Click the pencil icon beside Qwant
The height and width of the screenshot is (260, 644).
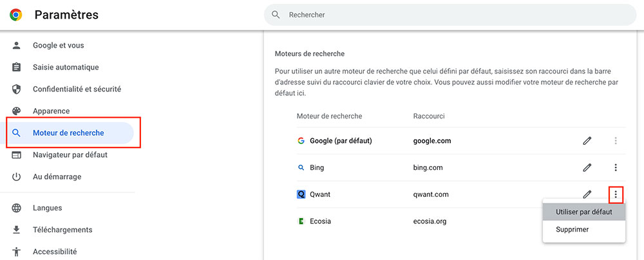(587, 194)
